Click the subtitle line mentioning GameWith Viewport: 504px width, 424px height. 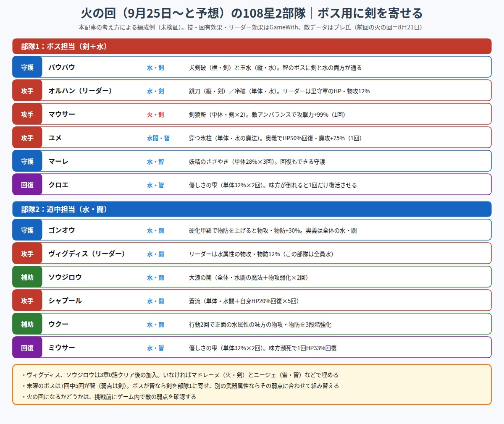point(252,27)
